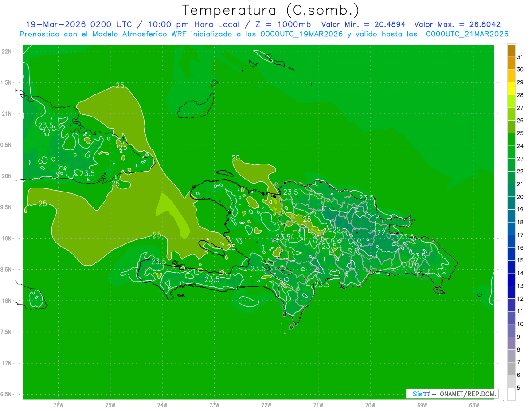This screenshot has height=411, width=532.
Task: Click the white bottom swatch of the color scale
Action: (x=511, y=394)
